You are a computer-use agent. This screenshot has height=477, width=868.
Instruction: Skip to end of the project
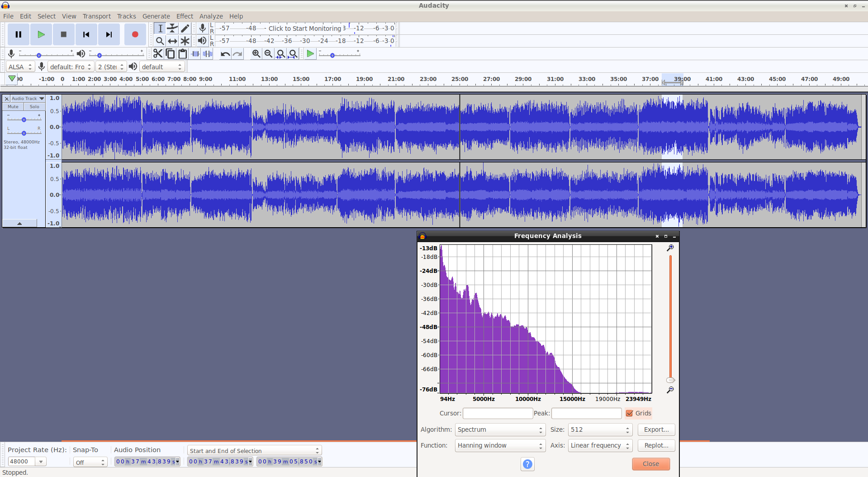tap(109, 34)
